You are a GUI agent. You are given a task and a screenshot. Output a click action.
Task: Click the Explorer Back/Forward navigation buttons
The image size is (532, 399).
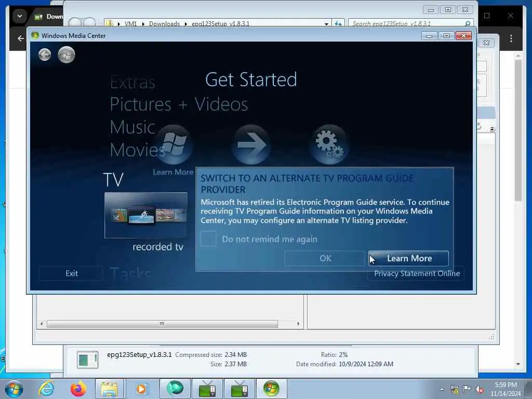(x=82, y=22)
